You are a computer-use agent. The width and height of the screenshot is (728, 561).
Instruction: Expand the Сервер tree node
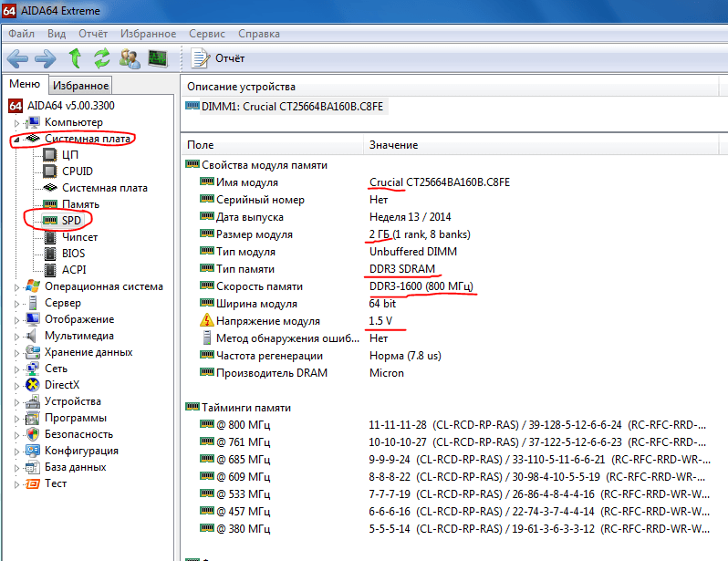(x=16, y=304)
